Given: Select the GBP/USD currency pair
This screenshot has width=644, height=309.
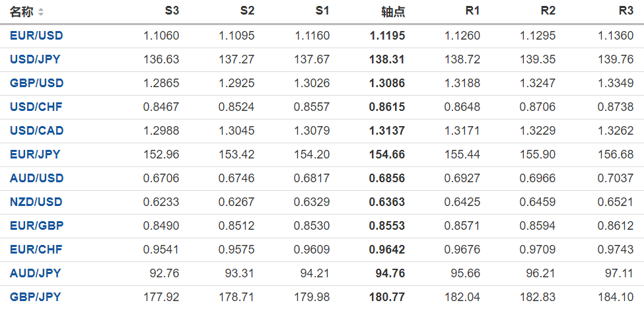Looking at the screenshot, I should [36, 83].
